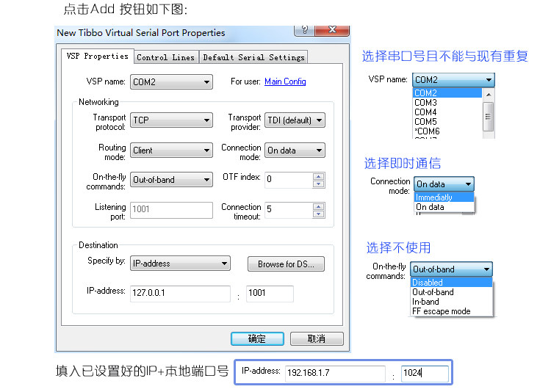
Task: Expand the Routing mode Client dropdown
Action: [x=171, y=150]
